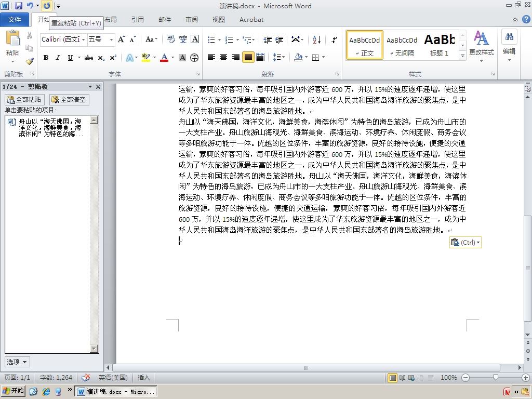This screenshot has height=399, width=532.
Task: Click the Cut scissors icon
Action: (x=29, y=36)
